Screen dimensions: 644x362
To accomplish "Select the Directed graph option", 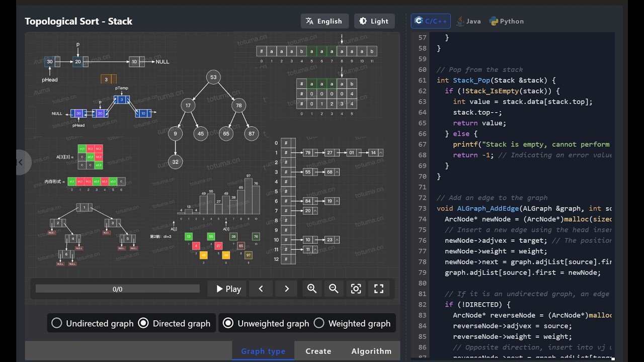I will pos(174,323).
